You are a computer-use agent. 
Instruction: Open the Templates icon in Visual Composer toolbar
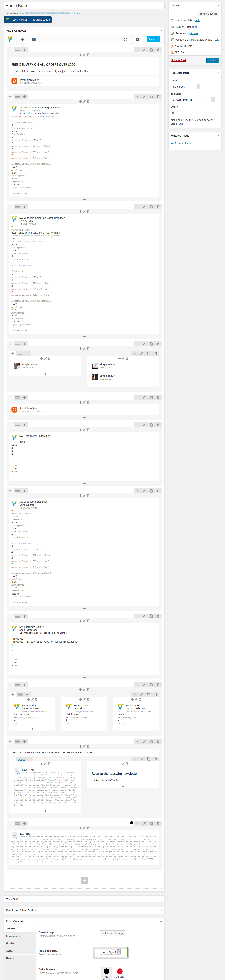[33, 39]
